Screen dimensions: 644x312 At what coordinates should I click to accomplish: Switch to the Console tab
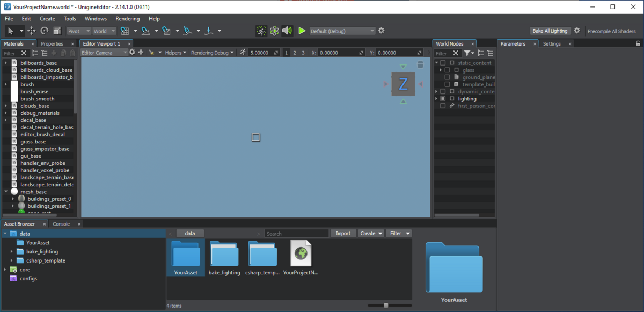(61, 224)
